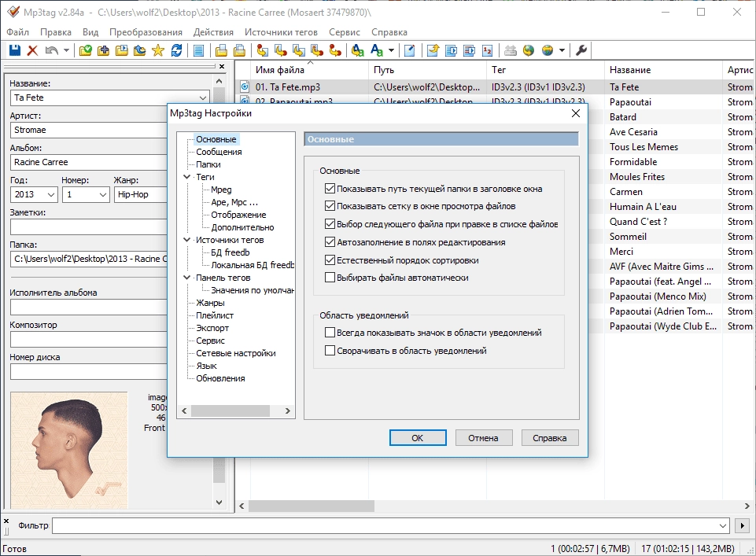Viewport: 756px width, 556px height.
Task: Click the filter apply arrow button
Action: click(x=742, y=525)
